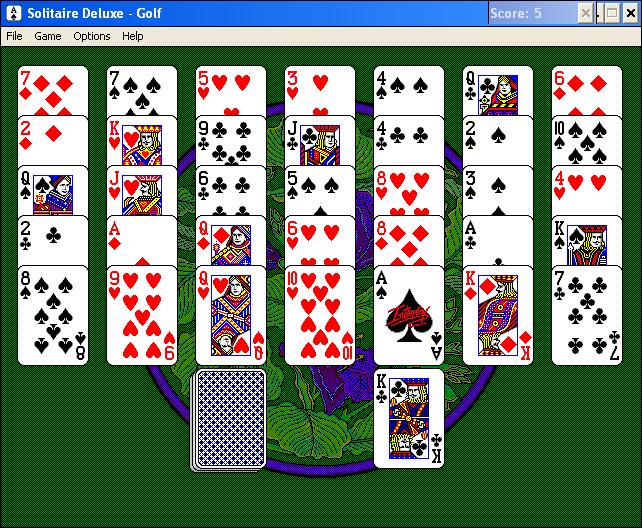The width and height of the screenshot is (642, 528).
Task: Click the Queen of Diamonds card
Action: (231, 241)
